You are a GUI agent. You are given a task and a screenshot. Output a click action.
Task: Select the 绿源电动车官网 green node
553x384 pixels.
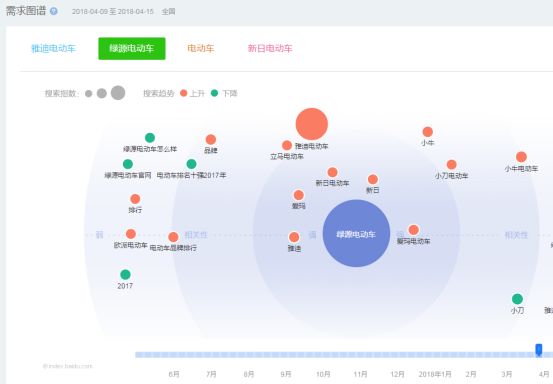pos(128,164)
